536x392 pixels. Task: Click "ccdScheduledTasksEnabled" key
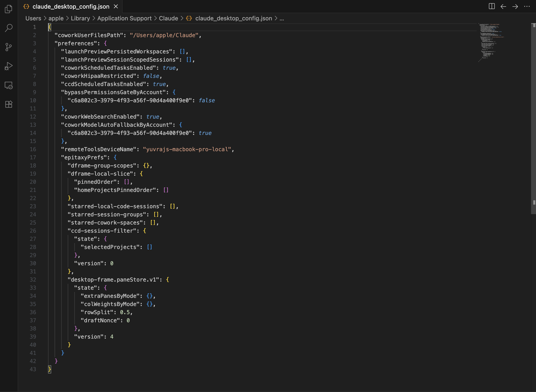104,84
